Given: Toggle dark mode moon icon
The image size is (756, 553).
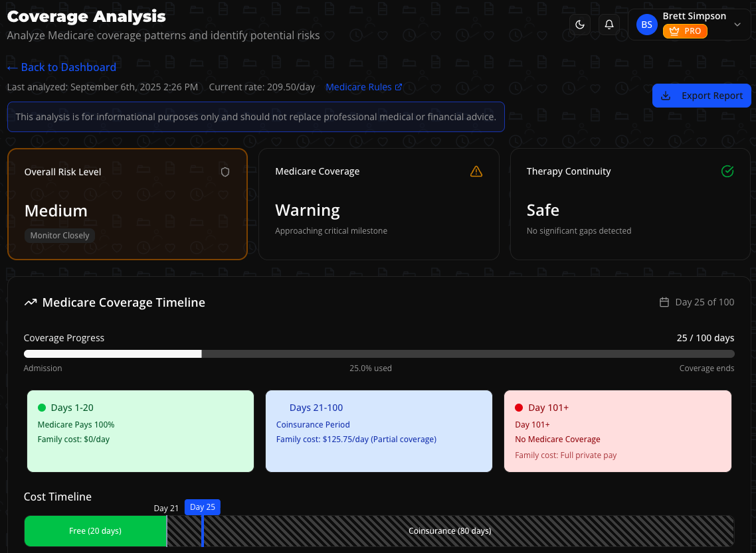Looking at the screenshot, I should pyautogui.click(x=580, y=25).
